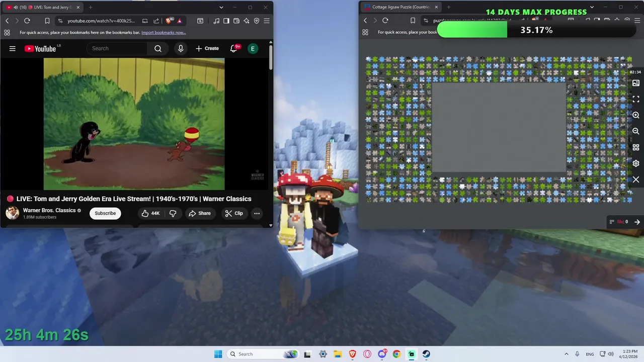Open view site information icon in YouTube address bar

click(60, 21)
